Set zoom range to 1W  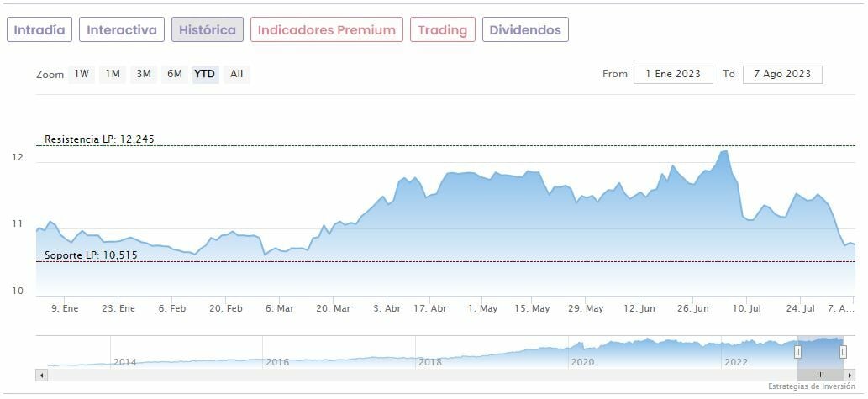click(x=82, y=74)
